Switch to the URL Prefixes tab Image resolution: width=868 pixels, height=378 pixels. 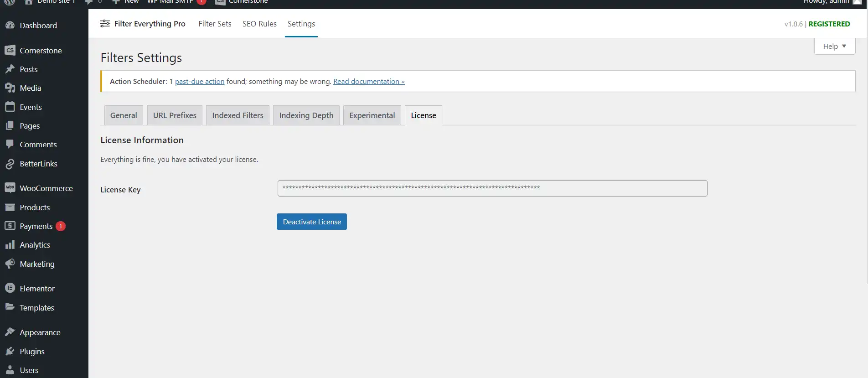coord(175,115)
